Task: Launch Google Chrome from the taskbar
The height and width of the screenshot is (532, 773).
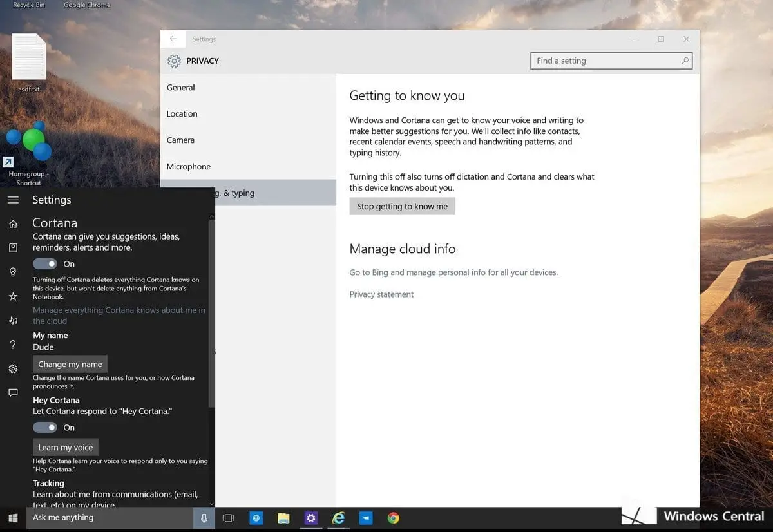Action: 393,518
